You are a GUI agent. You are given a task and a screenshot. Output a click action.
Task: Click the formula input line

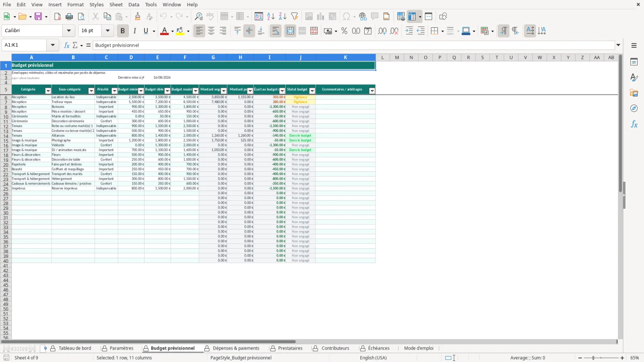coord(354,45)
